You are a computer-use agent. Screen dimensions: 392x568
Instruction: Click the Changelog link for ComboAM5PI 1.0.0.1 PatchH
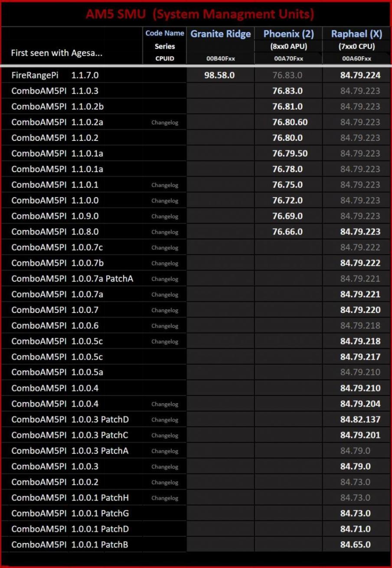tap(165, 498)
